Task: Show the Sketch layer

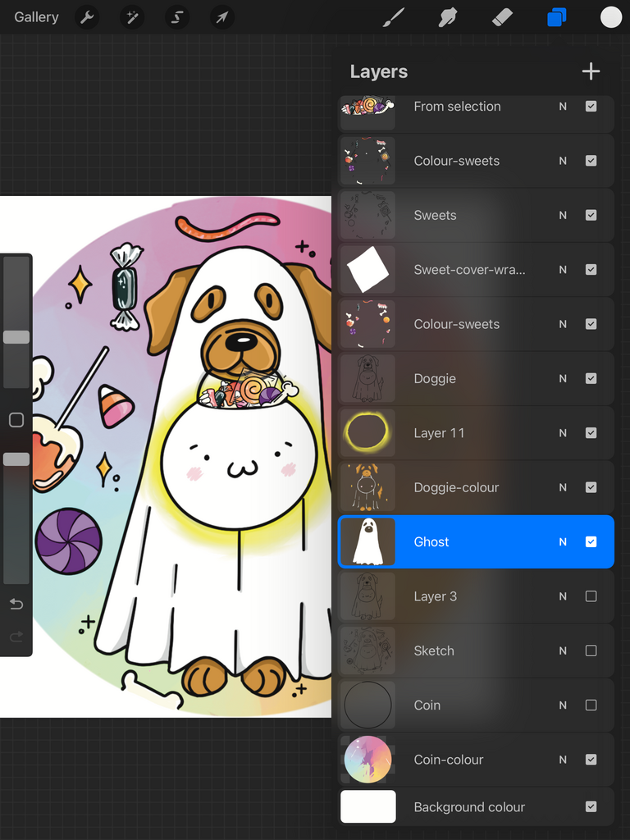Action: click(591, 651)
